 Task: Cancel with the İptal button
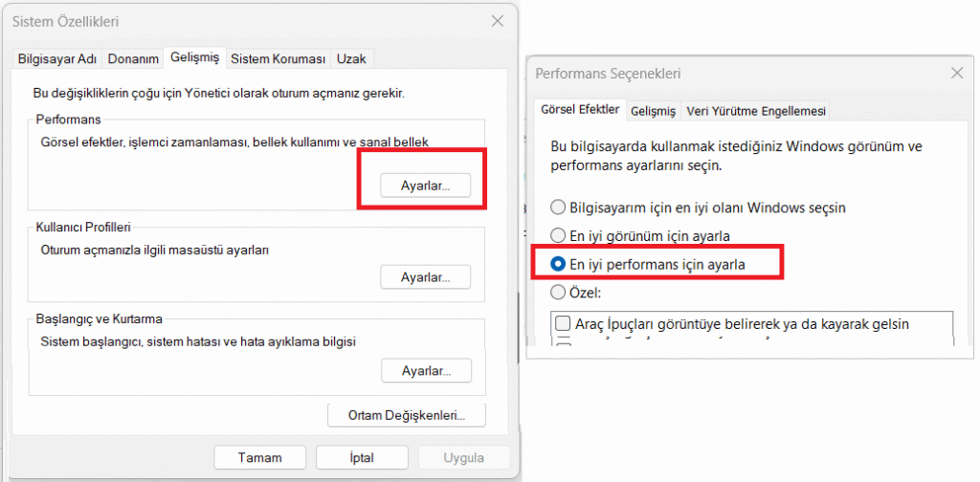pos(362,458)
